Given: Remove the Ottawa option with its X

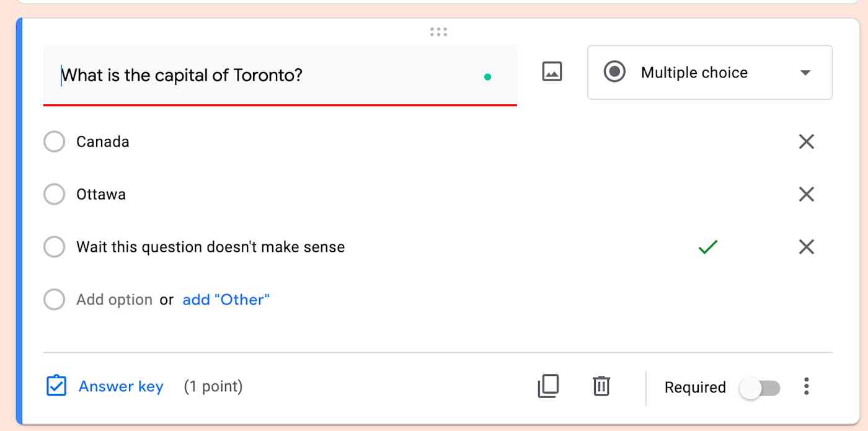Looking at the screenshot, I should pyautogui.click(x=806, y=194).
